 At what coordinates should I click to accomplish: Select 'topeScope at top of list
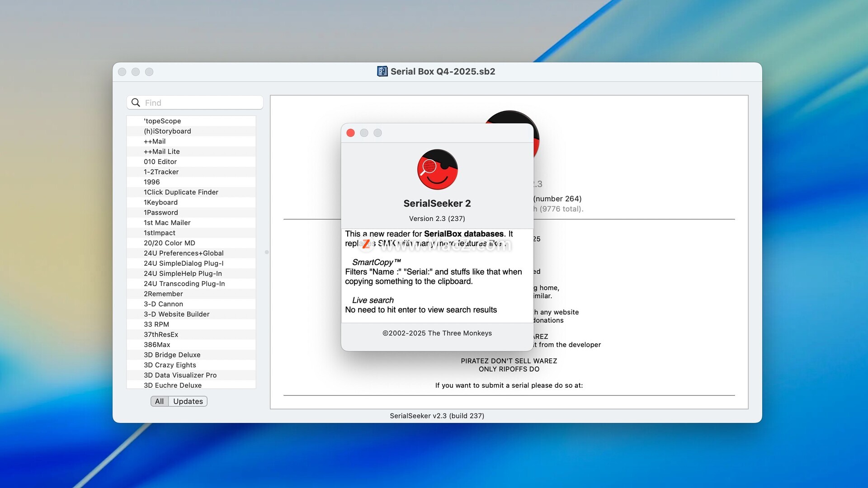tap(162, 121)
